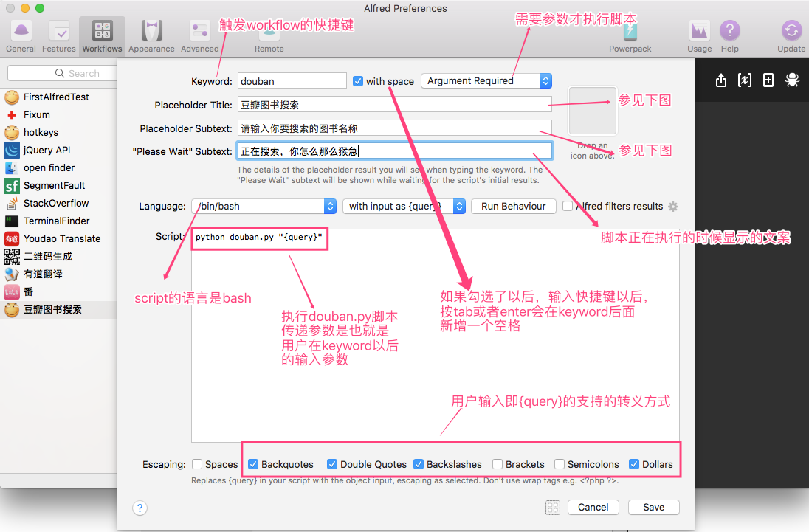Click the Cancel button
The height and width of the screenshot is (532, 809).
pos(593,507)
